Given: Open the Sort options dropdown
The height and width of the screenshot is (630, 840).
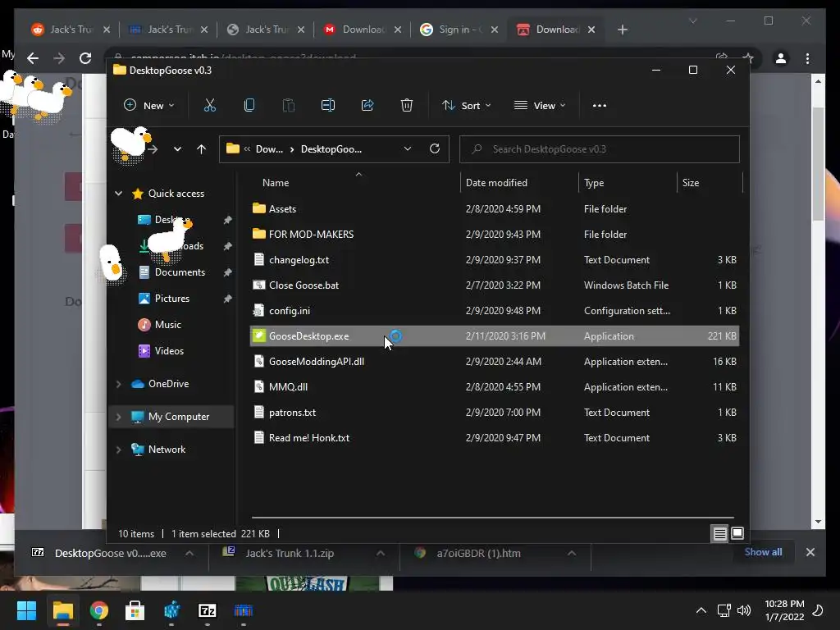Looking at the screenshot, I should [x=466, y=106].
